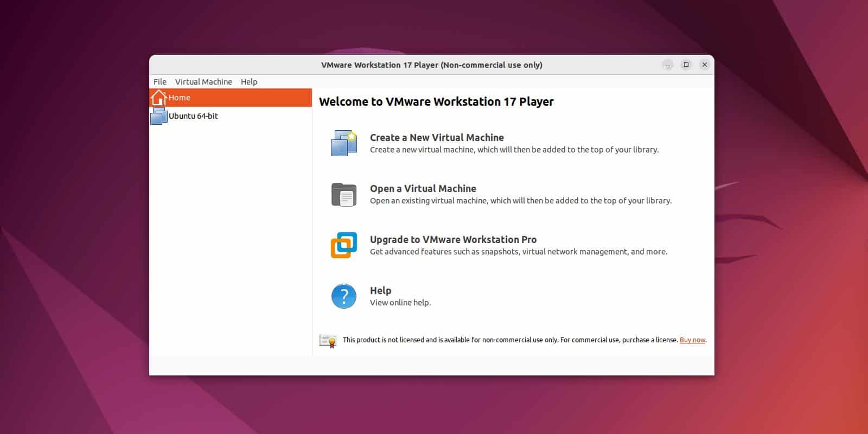This screenshot has width=868, height=434.
Task: Open the Virtual Machine menu
Action: tap(203, 82)
